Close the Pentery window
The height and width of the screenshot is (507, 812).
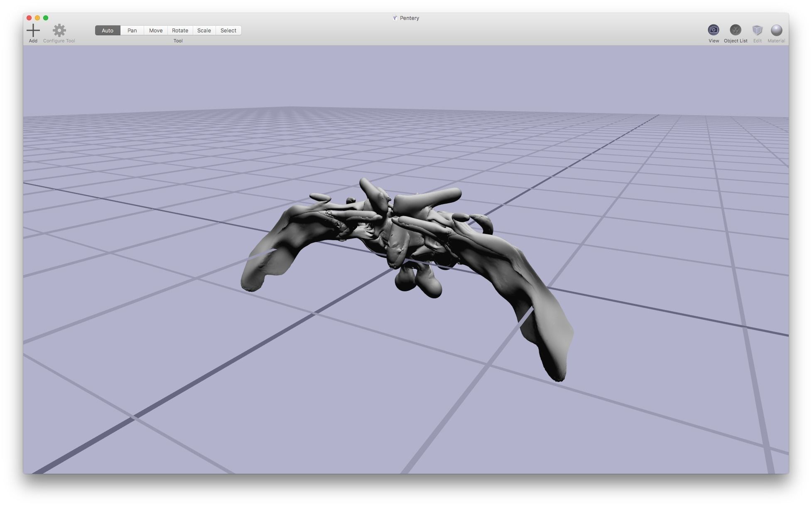point(29,18)
